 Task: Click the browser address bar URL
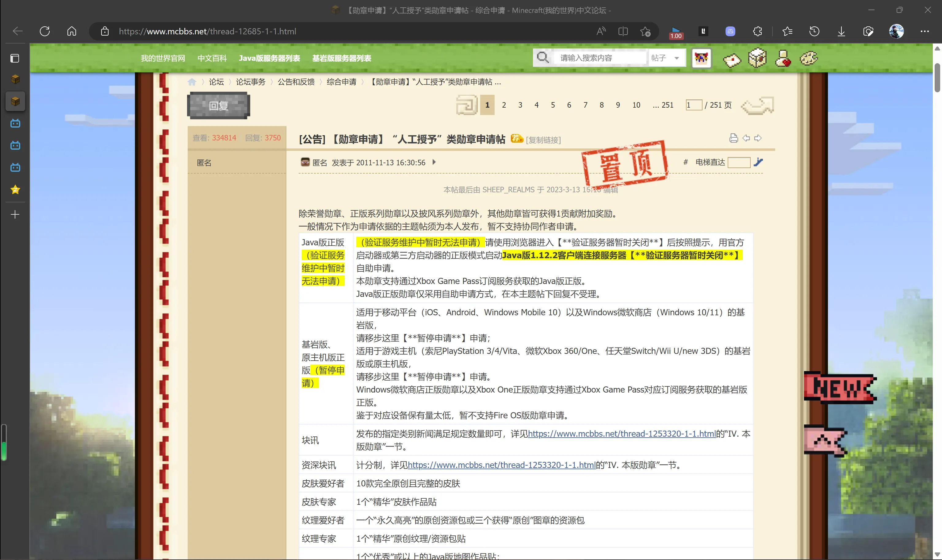(x=207, y=31)
